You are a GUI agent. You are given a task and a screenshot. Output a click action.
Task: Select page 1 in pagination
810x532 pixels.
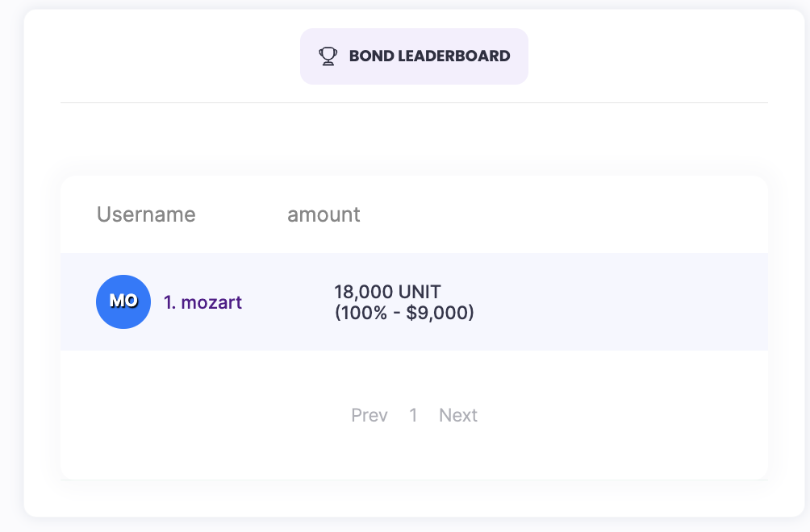413,415
